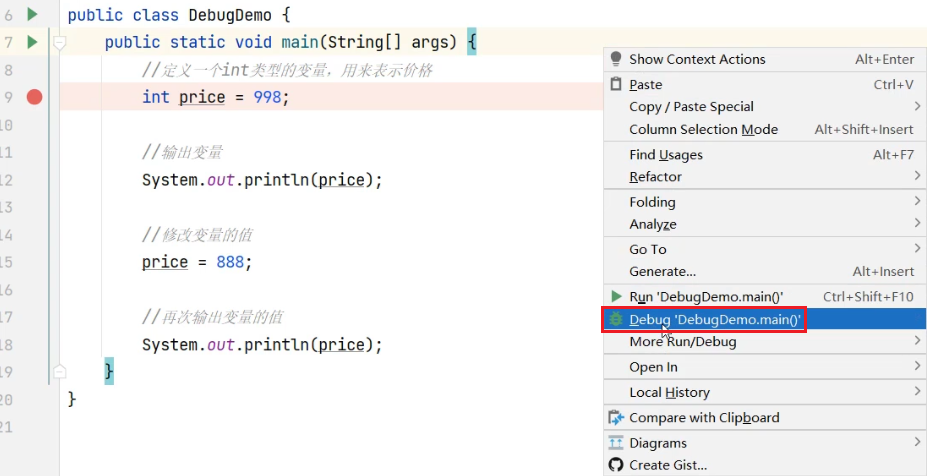The height and width of the screenshot is (476, 927).
Task: Choose Create Gist...
Action: tap(764, 465)
